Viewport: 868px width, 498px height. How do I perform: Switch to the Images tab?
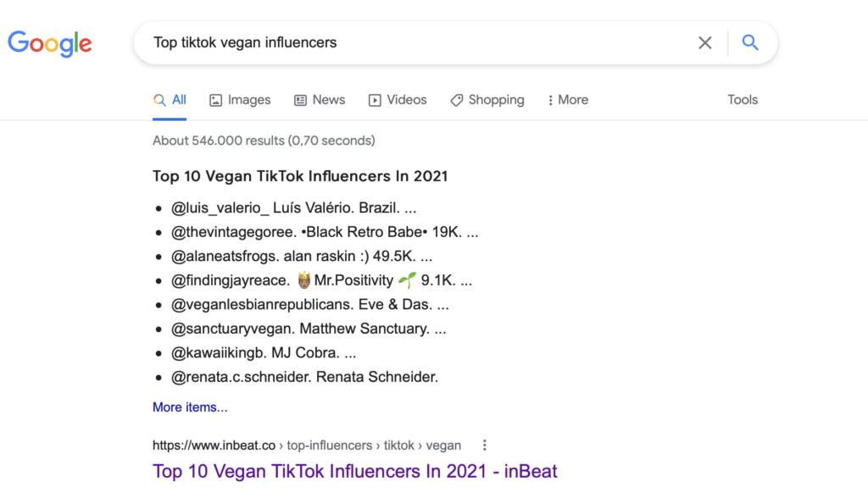(249, 100)
